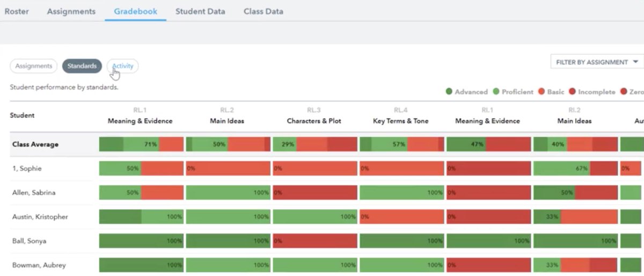Screen dimensions: 644x276
Task: Switch to the Roster tab
Action: coord(16,11)
